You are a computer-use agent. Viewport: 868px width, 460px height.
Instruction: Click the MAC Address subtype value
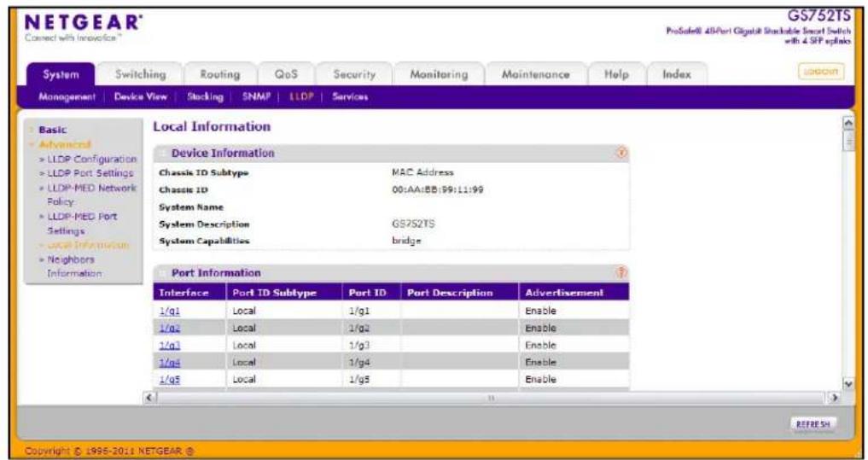(x=422, y=172)
